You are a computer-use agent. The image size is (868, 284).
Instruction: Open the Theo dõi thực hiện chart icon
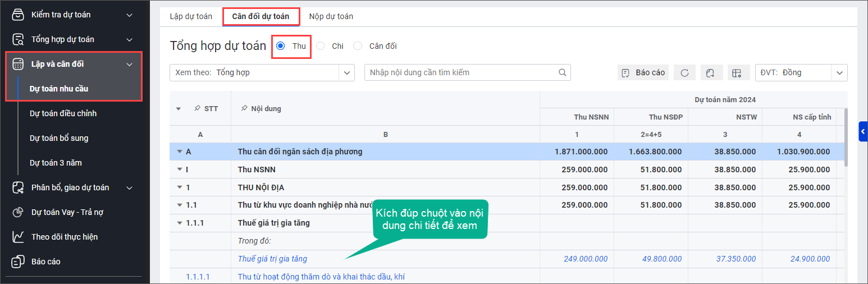(19, 237)
